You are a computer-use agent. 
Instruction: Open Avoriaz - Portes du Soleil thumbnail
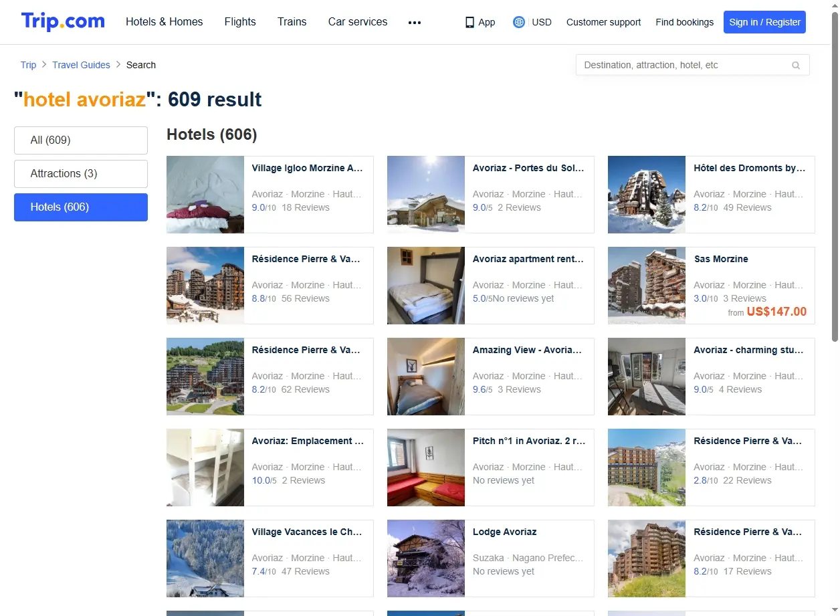click(426, 195)
